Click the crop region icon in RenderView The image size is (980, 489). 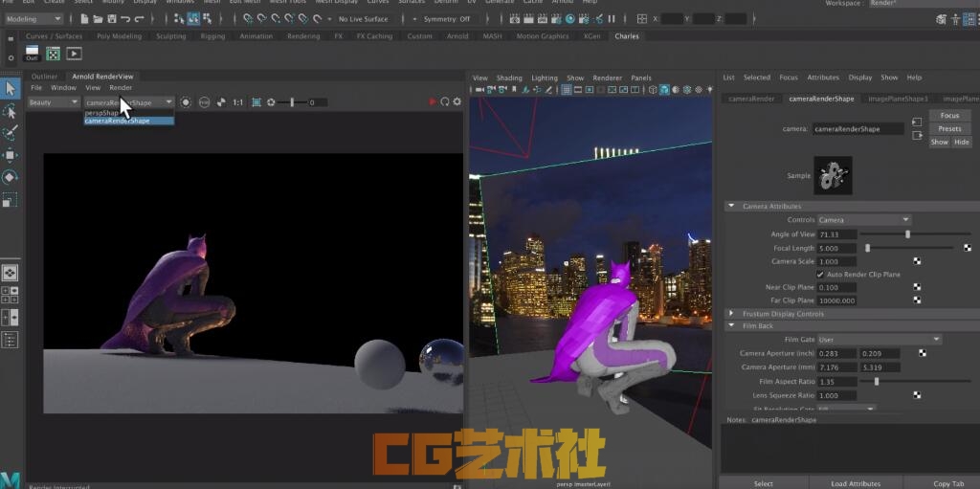coord(256,102)
